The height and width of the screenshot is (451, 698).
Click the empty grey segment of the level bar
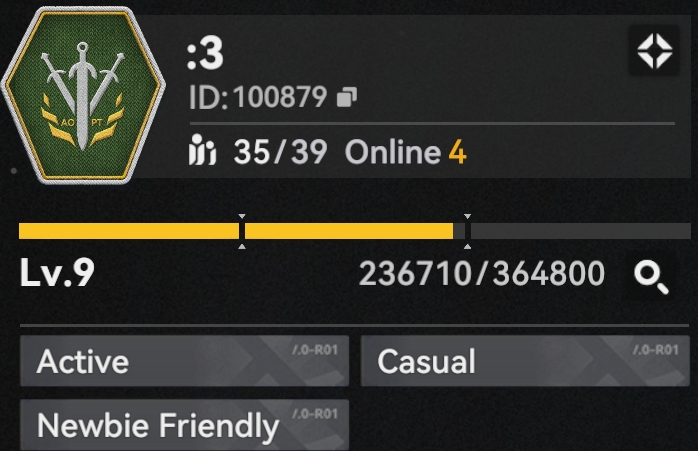(580, 231)
